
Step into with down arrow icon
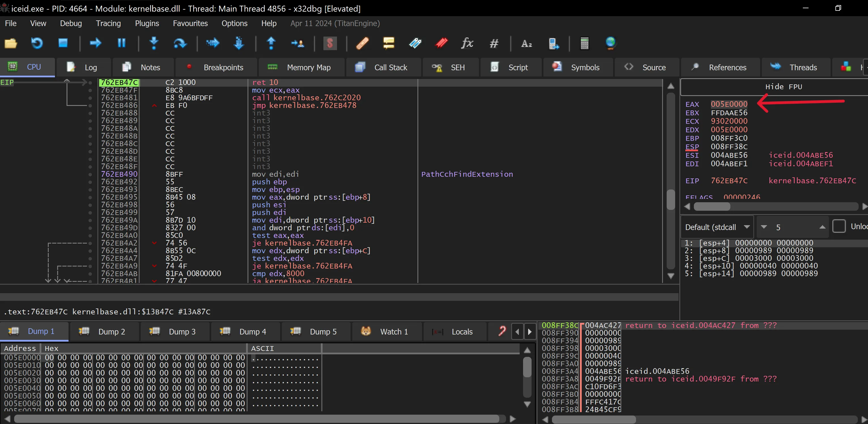click(154, 43)
